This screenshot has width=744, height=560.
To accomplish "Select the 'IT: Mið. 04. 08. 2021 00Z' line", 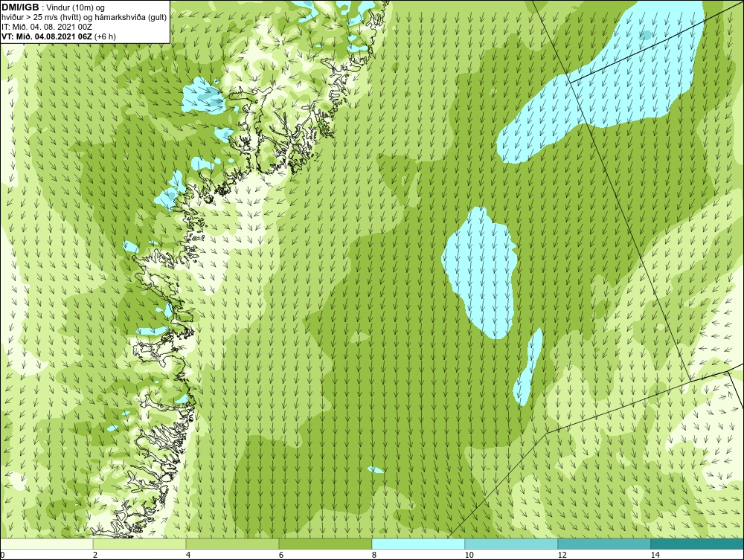I will click(47, 27).
